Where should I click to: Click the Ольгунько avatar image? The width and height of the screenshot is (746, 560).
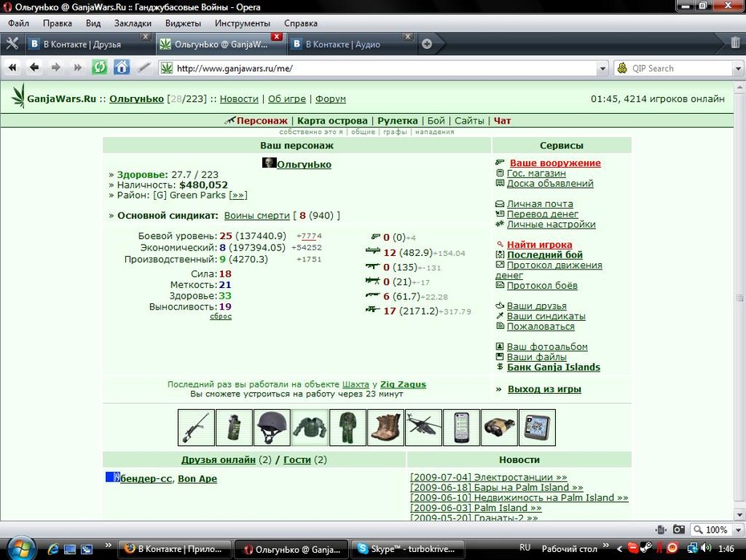tap(270, 163)
